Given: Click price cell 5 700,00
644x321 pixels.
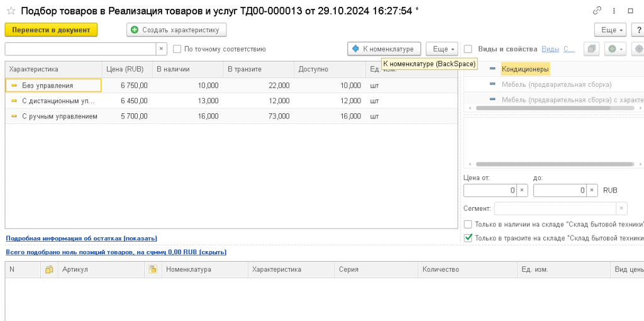Looking at the screenshot, I should (x=127, y=116).
